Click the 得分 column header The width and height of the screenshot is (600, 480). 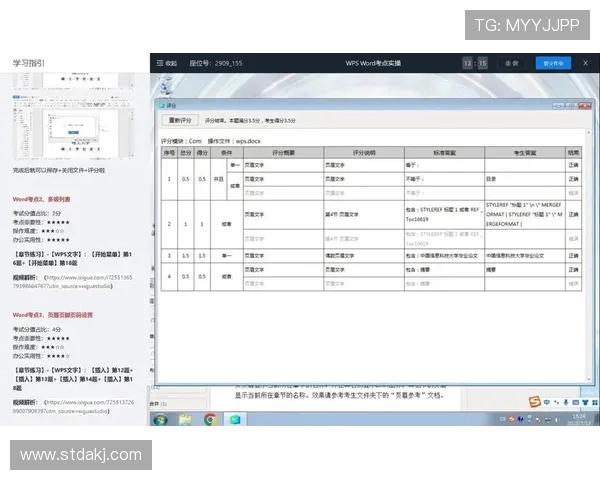202,153
